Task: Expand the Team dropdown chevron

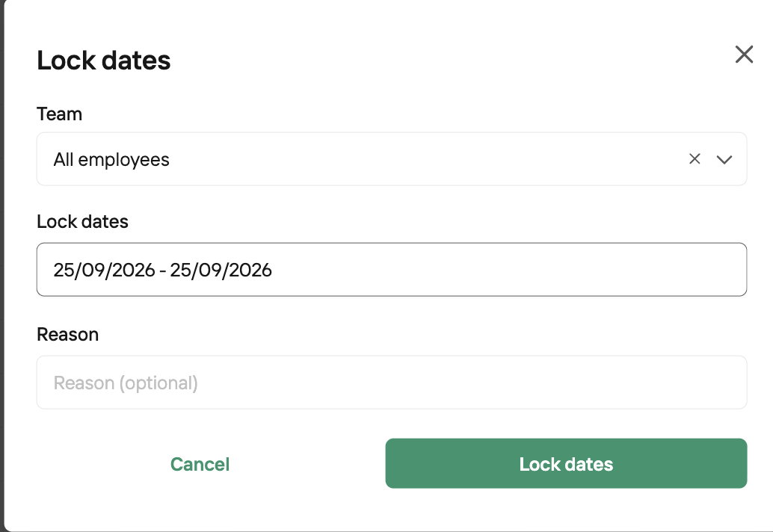Action: pyautogui.click(x=724, y=160)
